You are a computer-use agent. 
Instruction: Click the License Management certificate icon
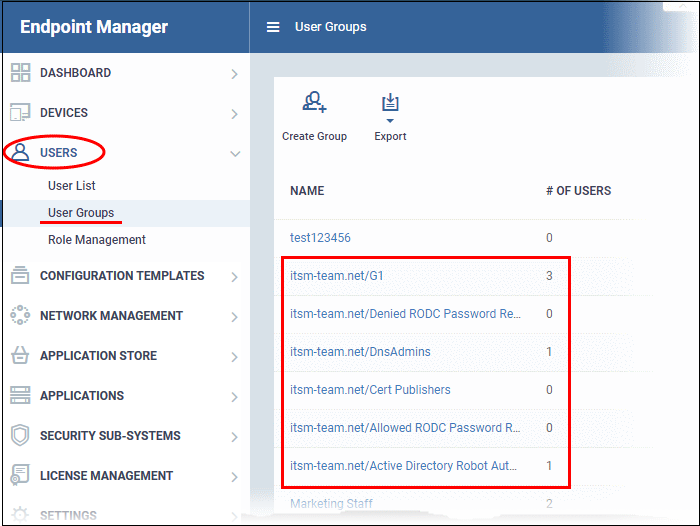coord(20,475)
